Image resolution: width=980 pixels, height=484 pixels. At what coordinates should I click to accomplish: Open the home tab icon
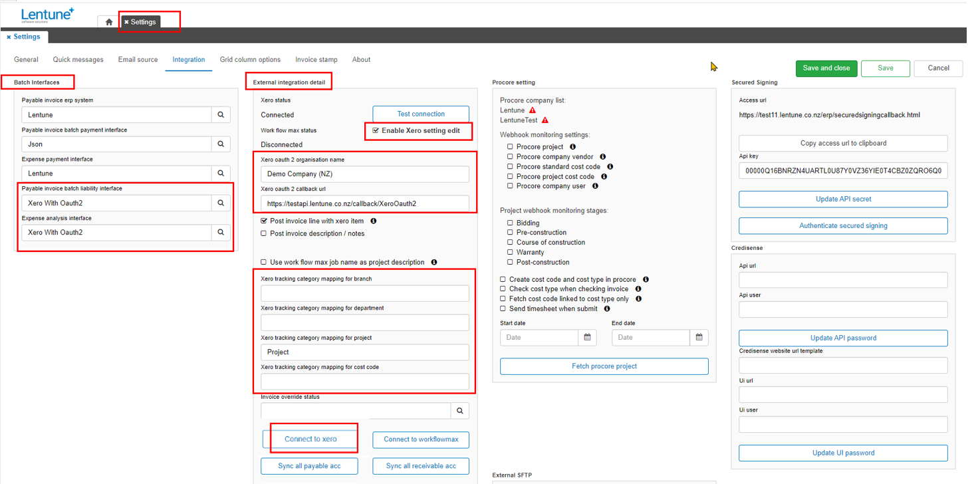[109, 22]
